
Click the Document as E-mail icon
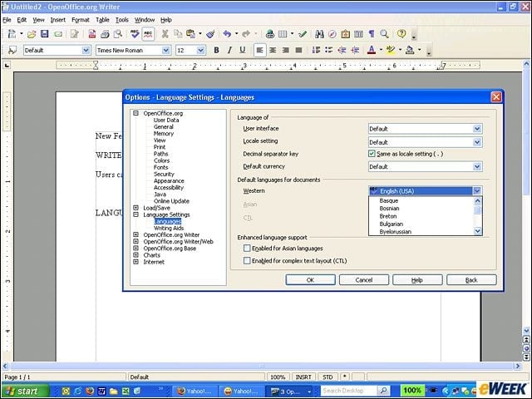58,34
